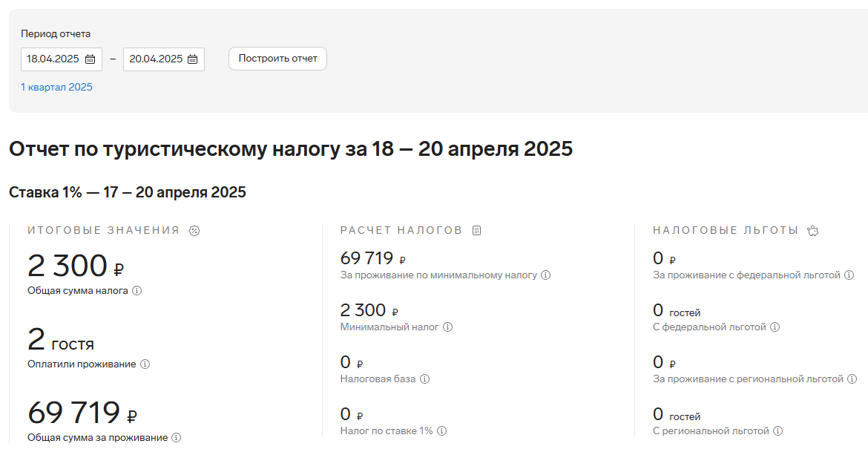The image size is (868, 452).
Task: Click info icon for За проживание с федеральной льготой
Action: coord(849,275)
